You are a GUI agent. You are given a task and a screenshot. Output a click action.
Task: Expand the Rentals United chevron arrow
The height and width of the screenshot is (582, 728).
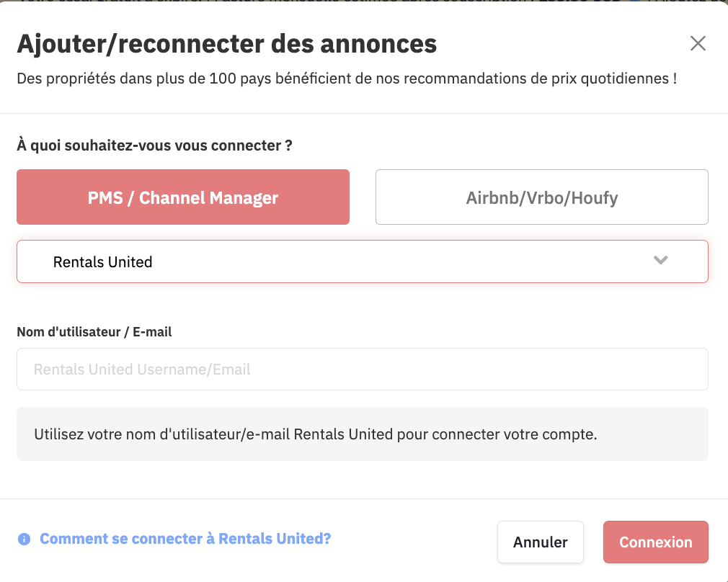(x=661, y=260)
